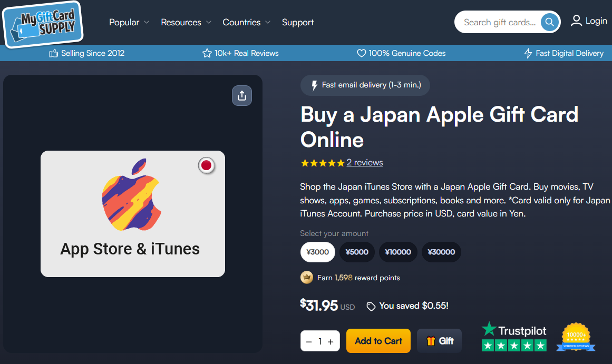The height and width of the screenshot is (364, 612).
Task: Open the Support page
Action: pos(298,22)
